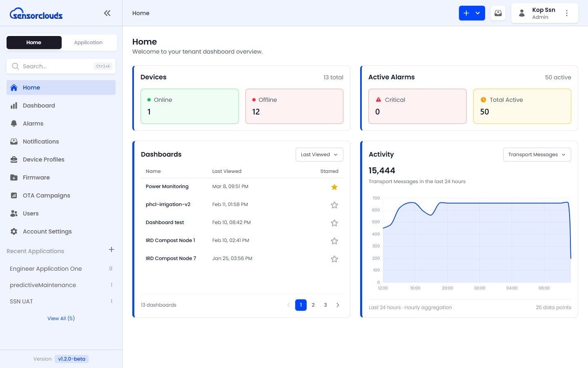
Task: Click the workload tray icon in the header
Action: pos(498,13)
